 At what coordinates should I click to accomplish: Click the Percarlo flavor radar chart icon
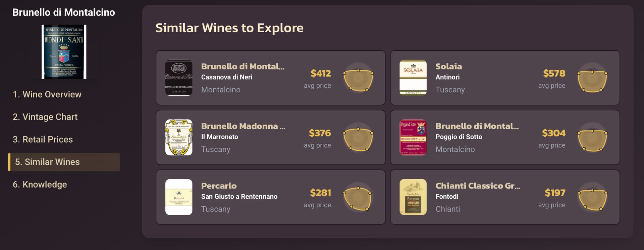(x=358, y=197)
